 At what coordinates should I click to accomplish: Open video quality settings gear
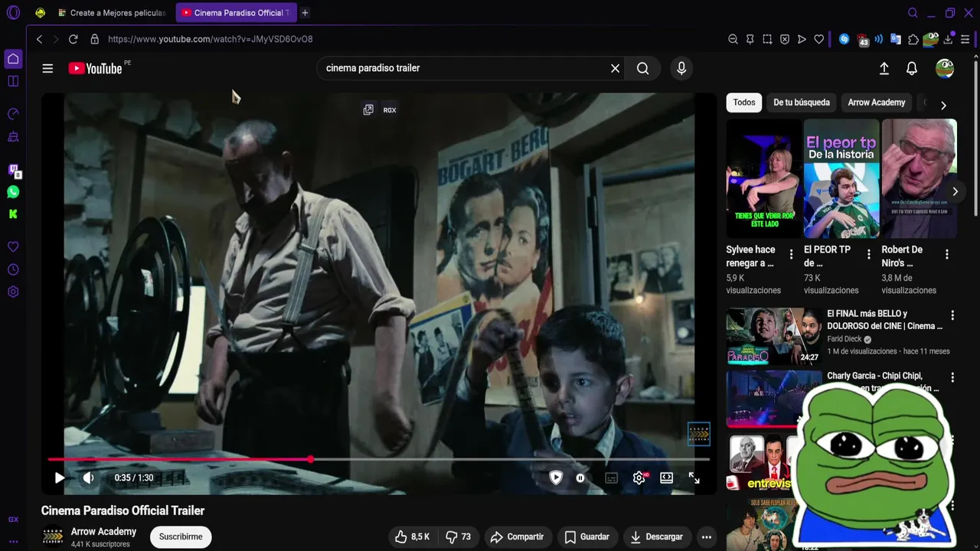[639, 478]
